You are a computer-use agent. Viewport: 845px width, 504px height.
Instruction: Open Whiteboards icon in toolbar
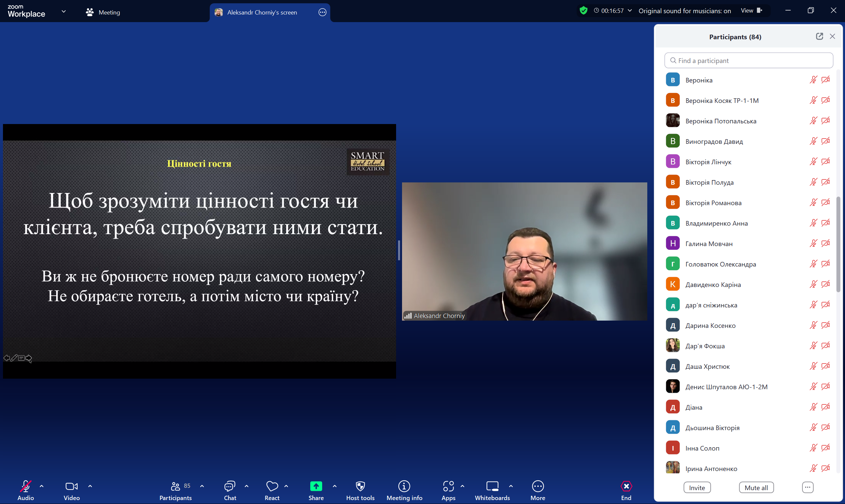tap(492, 486)
